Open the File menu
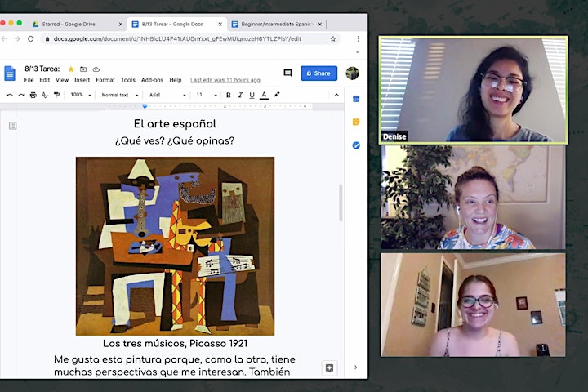This screenshot has width=588, height=392. tap(29, 80)
